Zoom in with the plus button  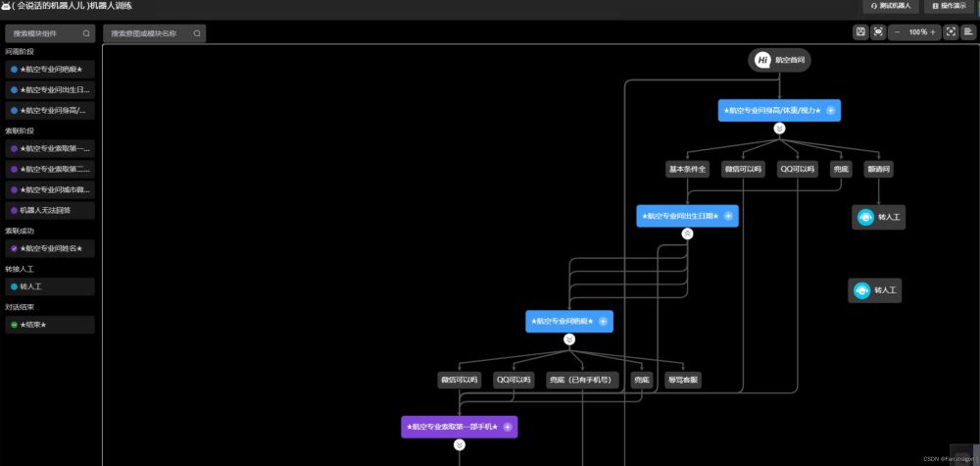pyautogui.click(x=933, y=32)
